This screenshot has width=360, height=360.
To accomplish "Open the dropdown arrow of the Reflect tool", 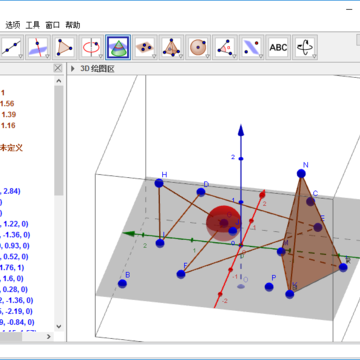I will 260,56.
